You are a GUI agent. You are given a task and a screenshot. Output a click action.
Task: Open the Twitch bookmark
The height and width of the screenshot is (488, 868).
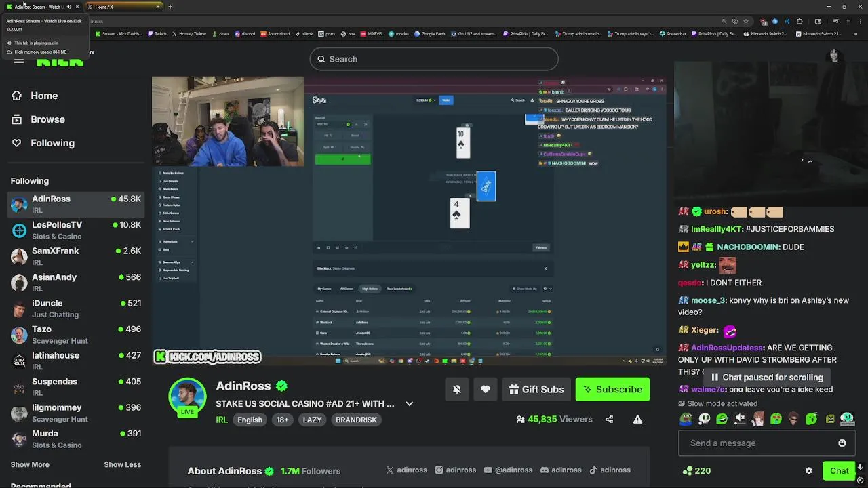(157, 33)
